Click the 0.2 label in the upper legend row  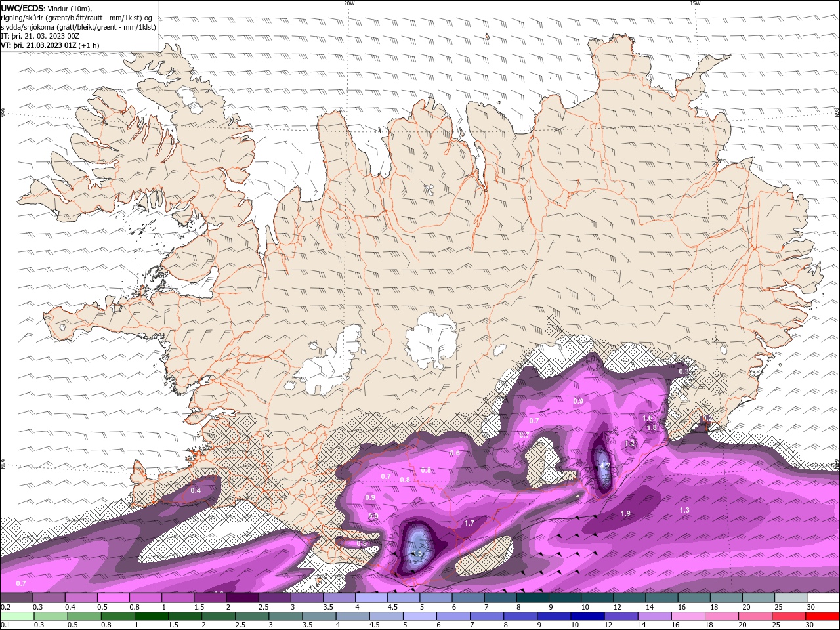6,607
